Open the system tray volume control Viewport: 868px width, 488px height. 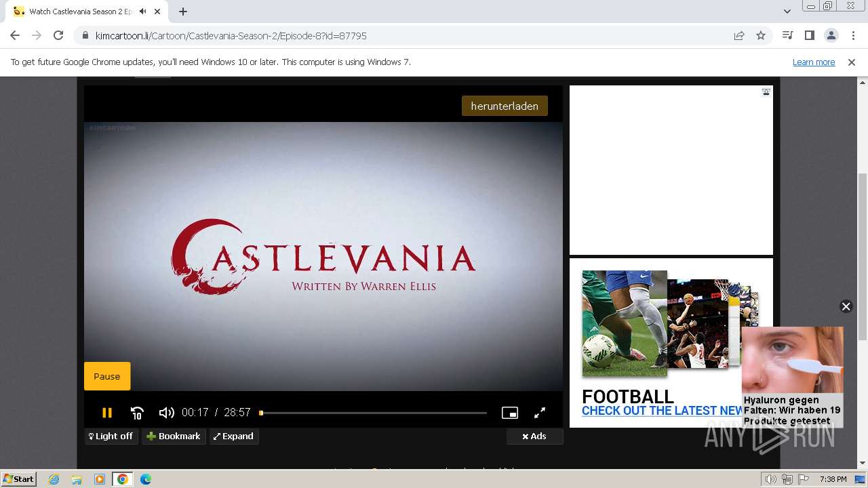click(x=771, y=479)
